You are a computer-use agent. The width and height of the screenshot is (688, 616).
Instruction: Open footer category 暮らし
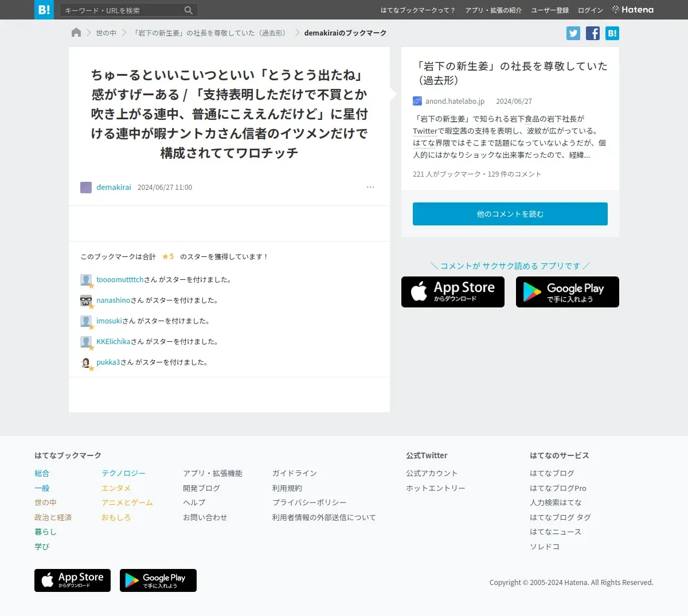pyautogui.click(x=45, y=532)
